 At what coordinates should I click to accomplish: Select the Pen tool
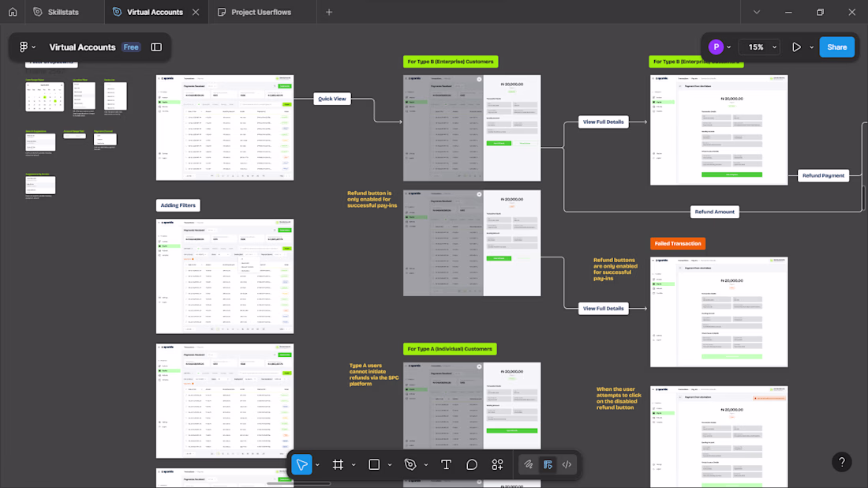[410, 465]
